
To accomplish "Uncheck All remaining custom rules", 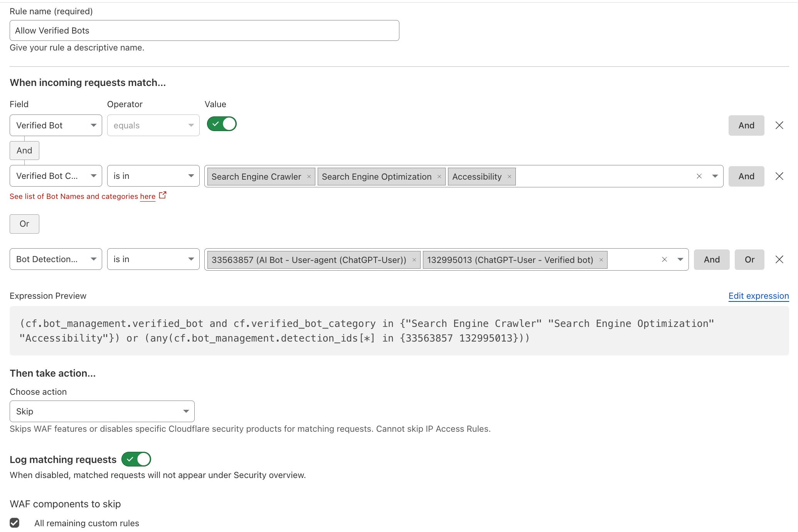I will click(15, 523).
